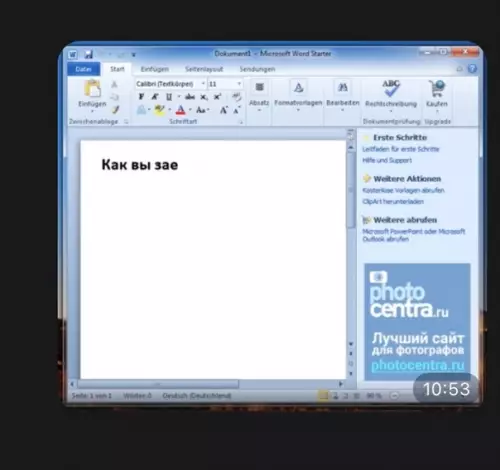Screen dimensions: 500x470
Task: Click the horizontal scrollbar thumb
Action: [158, 384]
